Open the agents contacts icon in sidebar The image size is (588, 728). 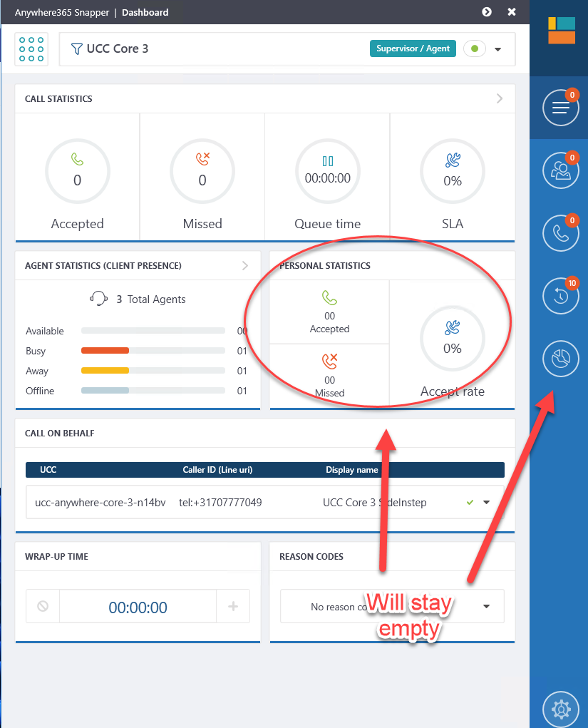(561, 170)
